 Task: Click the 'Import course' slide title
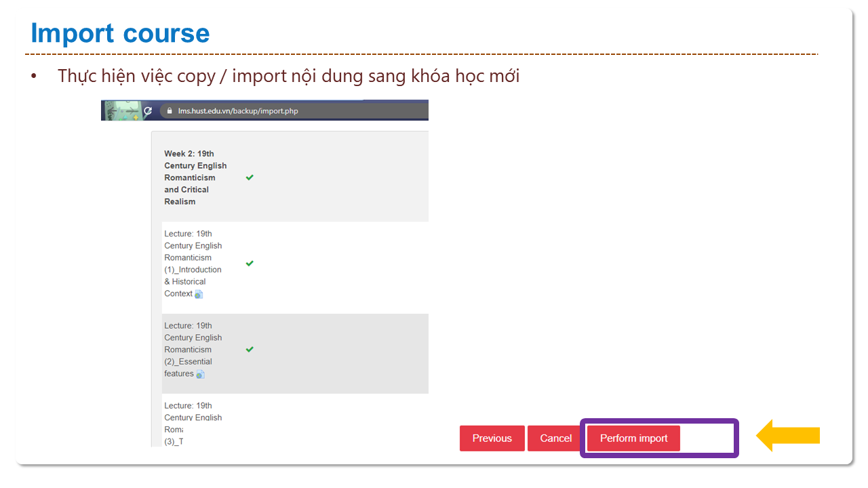click(120, 33)
